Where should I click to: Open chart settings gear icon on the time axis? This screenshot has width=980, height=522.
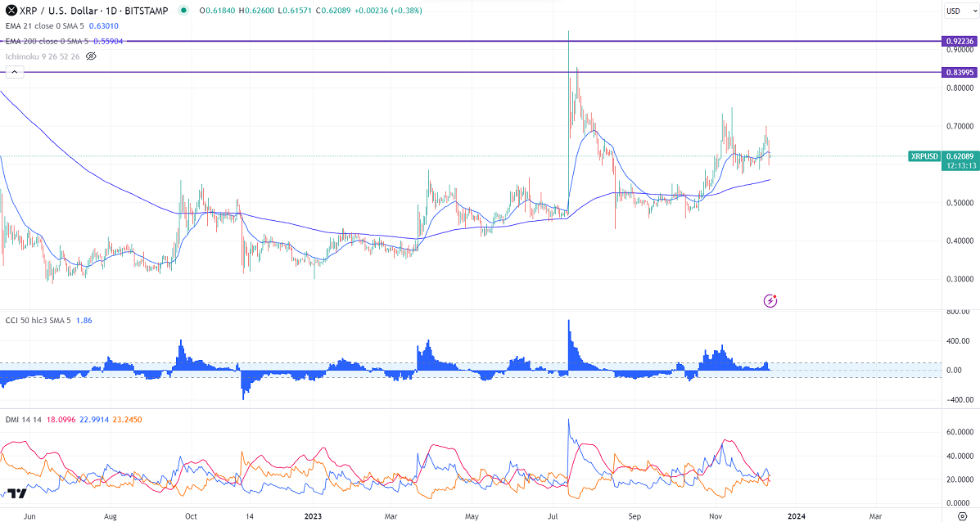click(x=963, y=516)
